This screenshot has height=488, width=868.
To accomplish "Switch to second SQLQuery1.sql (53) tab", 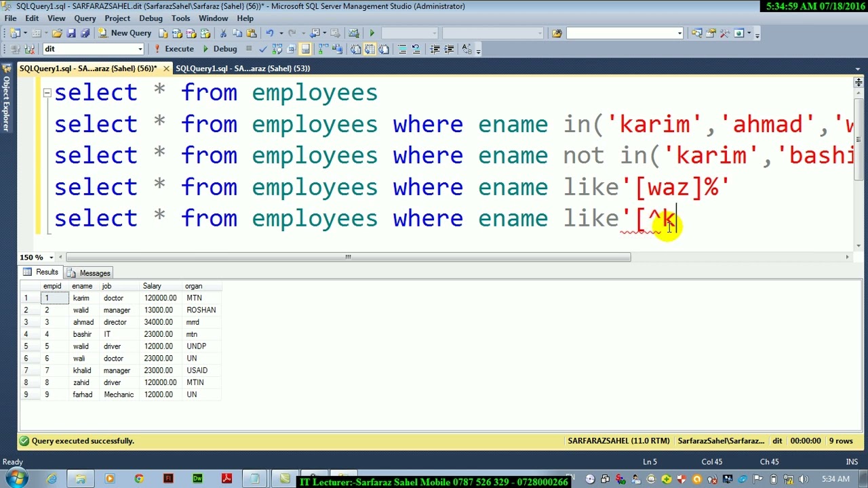I will (x=243, y=68).
